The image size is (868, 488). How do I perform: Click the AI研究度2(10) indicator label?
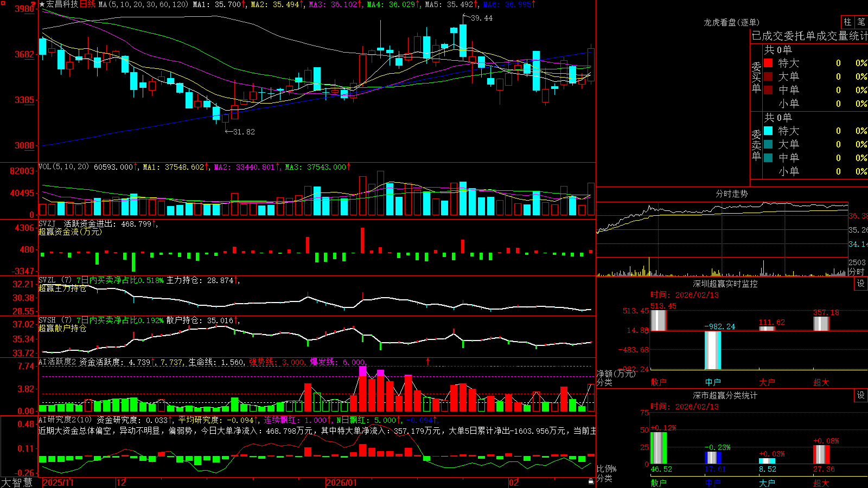(x=66, y=420)
